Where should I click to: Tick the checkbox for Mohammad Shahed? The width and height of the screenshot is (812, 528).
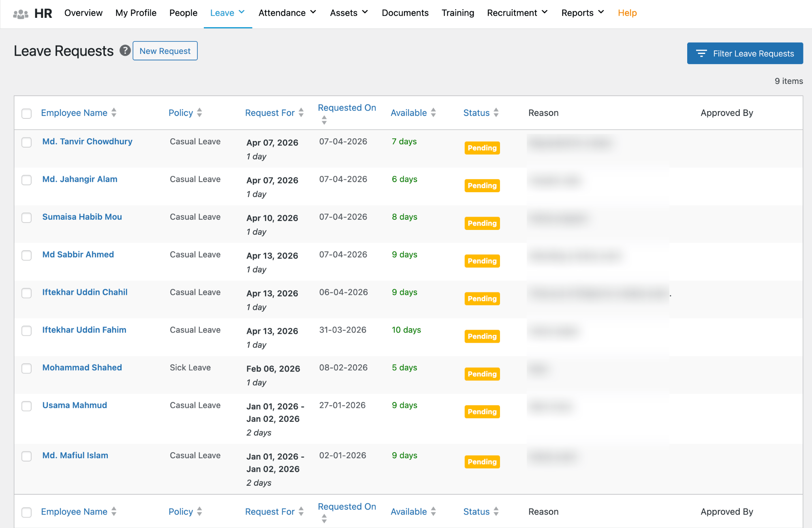click(27, 368)
